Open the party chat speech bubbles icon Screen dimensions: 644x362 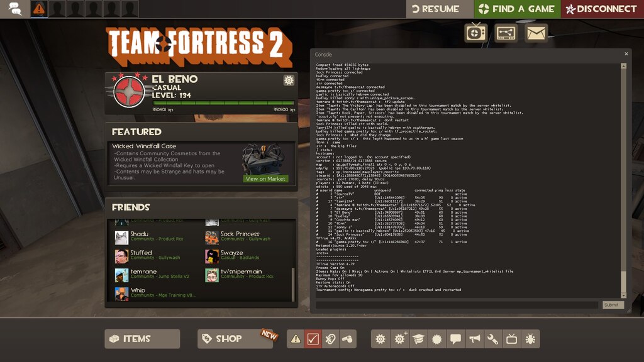[x=15, y=9]
